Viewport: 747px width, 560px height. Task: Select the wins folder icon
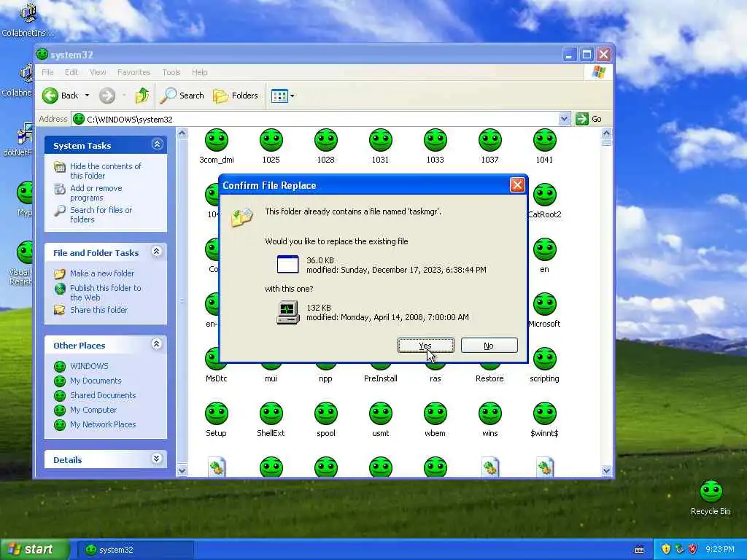click(x=489, y=414)
